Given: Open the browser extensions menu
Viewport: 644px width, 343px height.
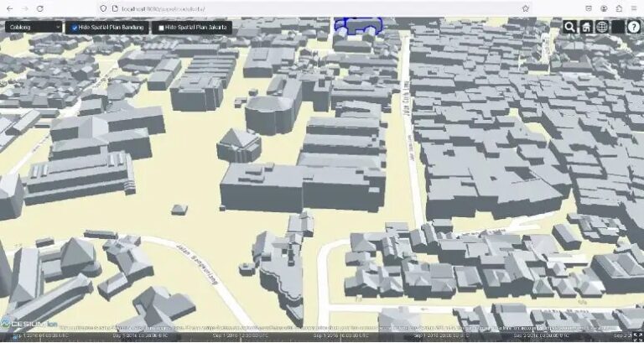Looking at the screenshot, I should 619,8.
